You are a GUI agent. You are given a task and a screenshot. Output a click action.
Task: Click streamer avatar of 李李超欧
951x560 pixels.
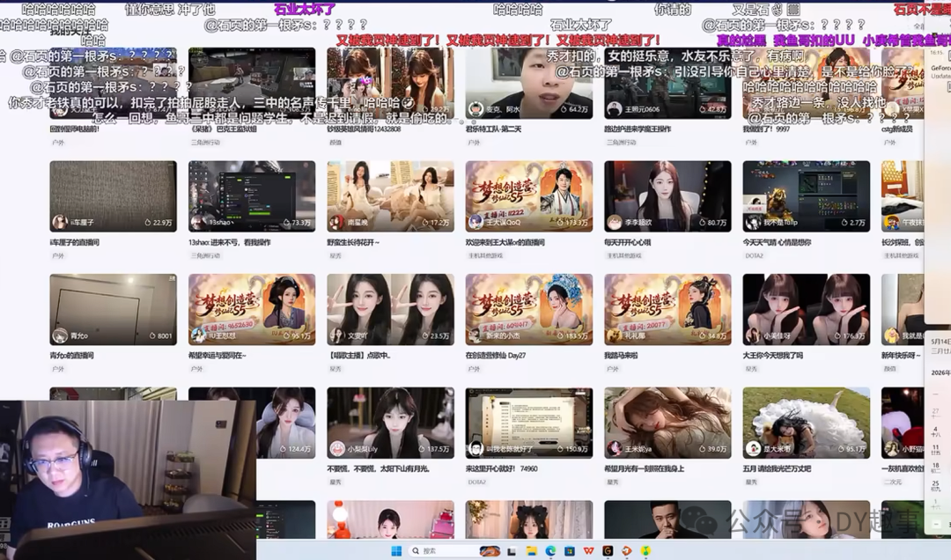pos(615,223)
